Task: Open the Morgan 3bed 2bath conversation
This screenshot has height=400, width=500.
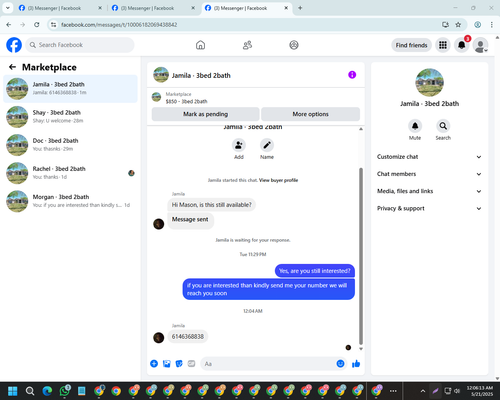Action: tap(70, 201)
